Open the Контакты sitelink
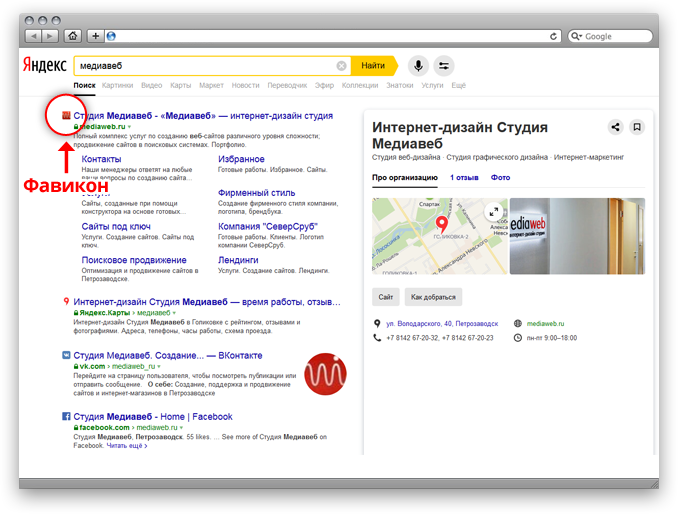 (102, 159)
